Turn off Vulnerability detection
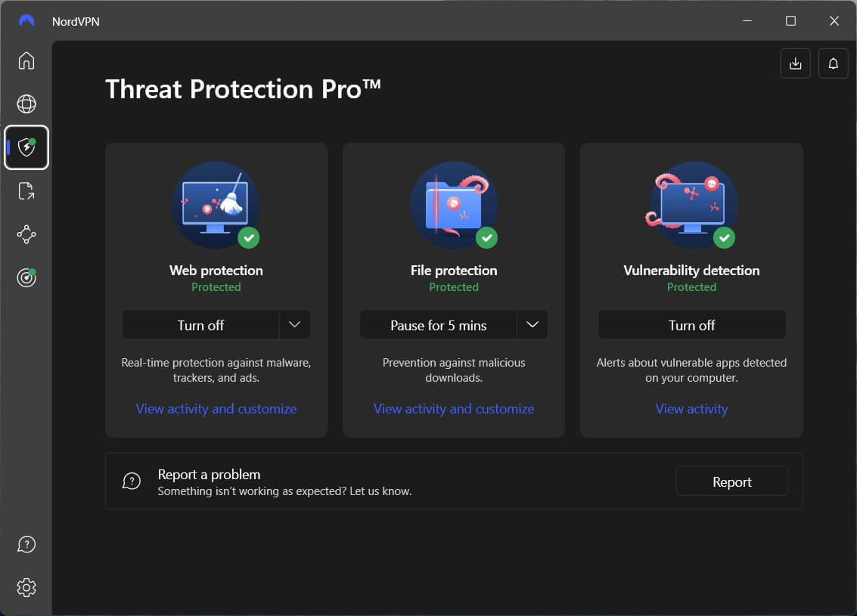Image resolution: width=857 pixels, height=616 pixels. (x=691, y=325)
